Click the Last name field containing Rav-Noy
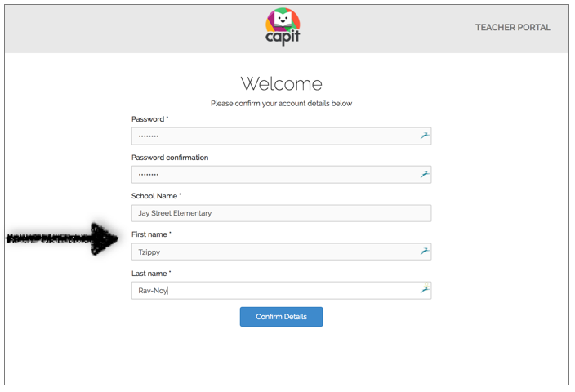The image size is (575, 392). click(x=281, y=291)
